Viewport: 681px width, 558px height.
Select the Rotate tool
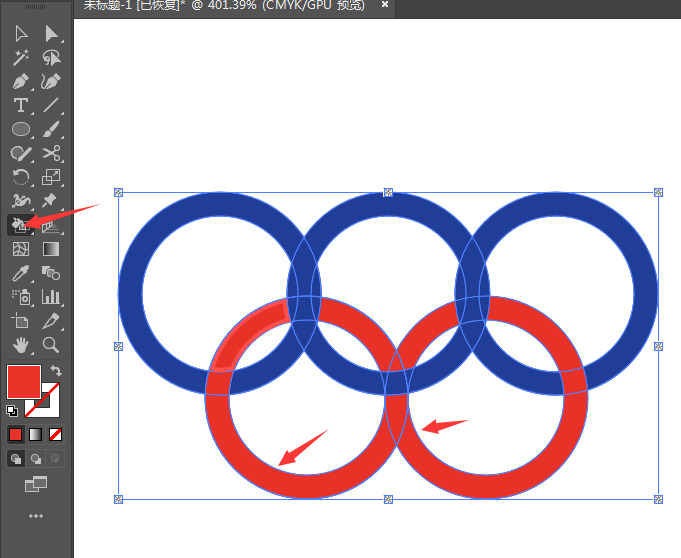[20, 177]
